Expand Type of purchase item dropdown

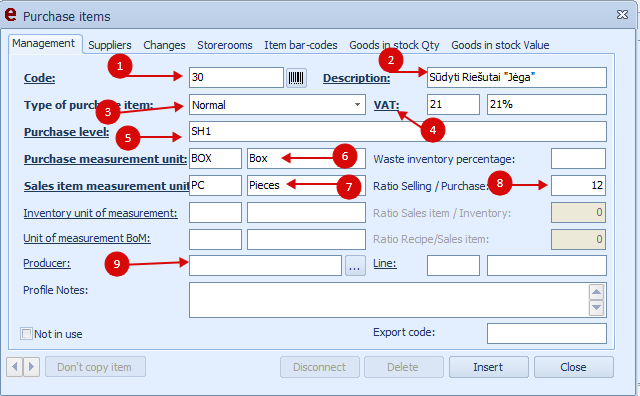(358, 105)
